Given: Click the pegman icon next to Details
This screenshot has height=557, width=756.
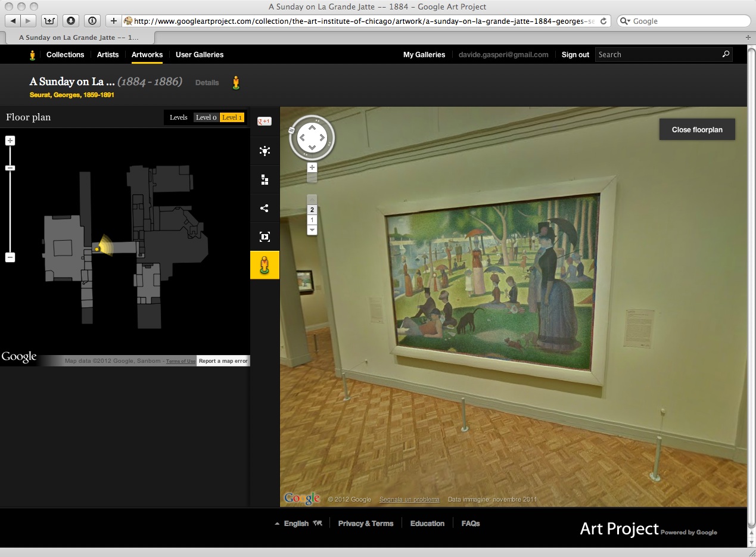Looking at the screenshot, I should pyautogui.click(x=236, y=83).
